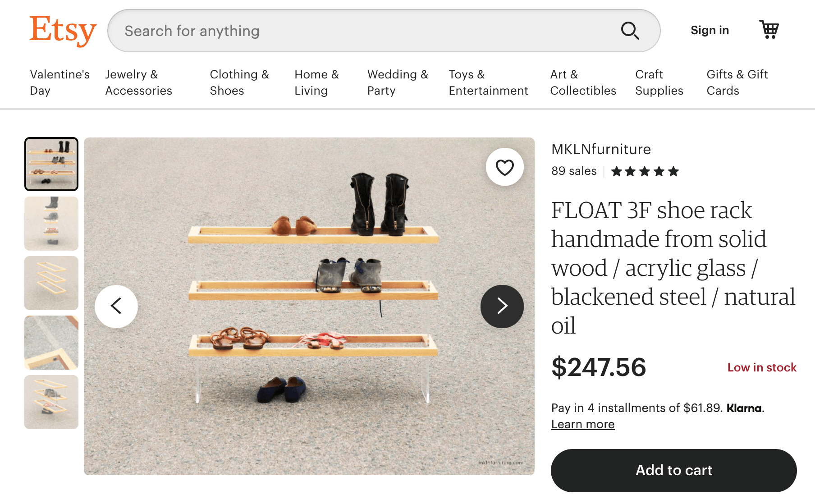Screen dimensions: 815x504
Task: Open Clothing & Shoes
Action: pos(239,82)
